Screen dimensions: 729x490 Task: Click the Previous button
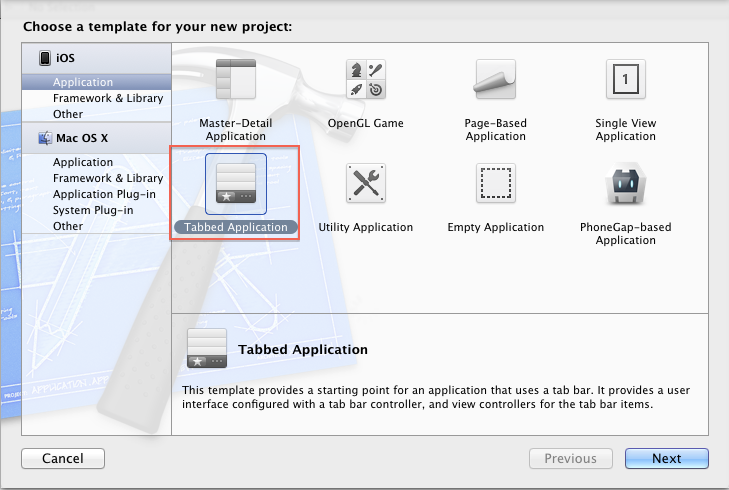coord(570,458)
